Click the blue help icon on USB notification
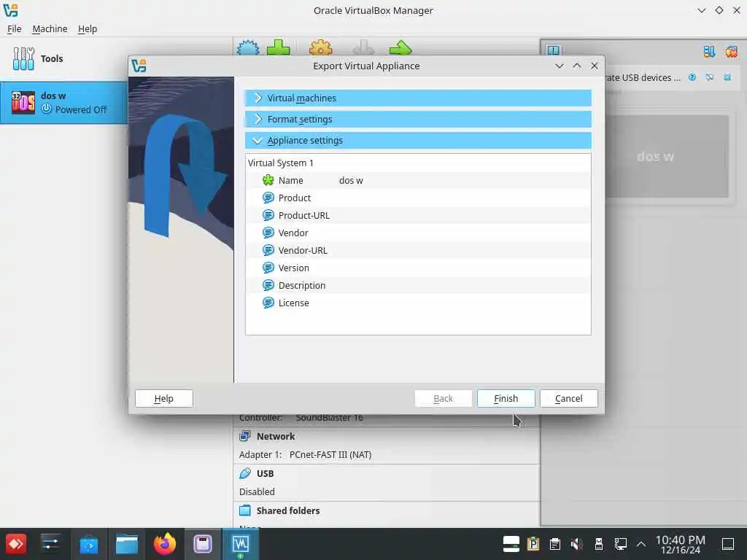The width and height of the screenshot is (747, 560). (x=692, y=77)
